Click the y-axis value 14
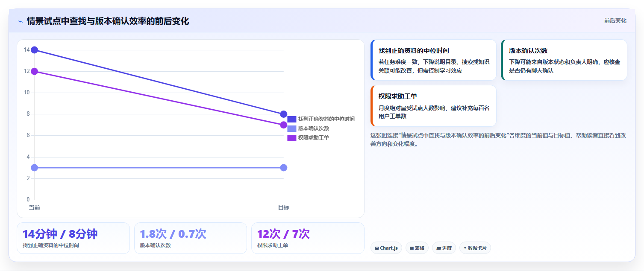644x271 pixels. click(26, 50)
